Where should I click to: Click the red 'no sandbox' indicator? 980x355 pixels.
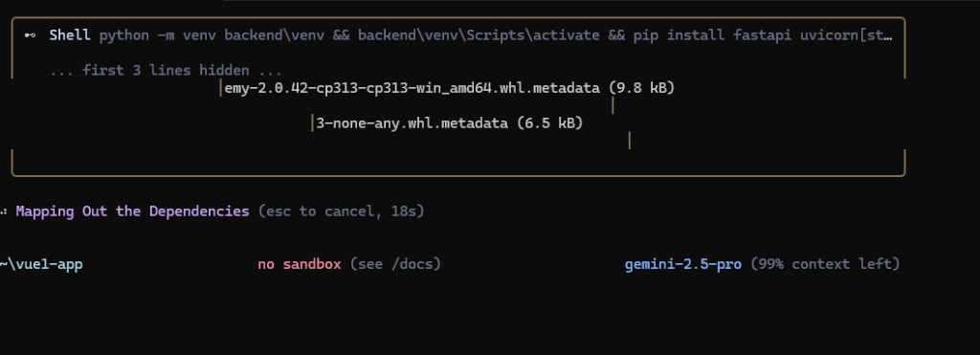click(x=300, y=264)
